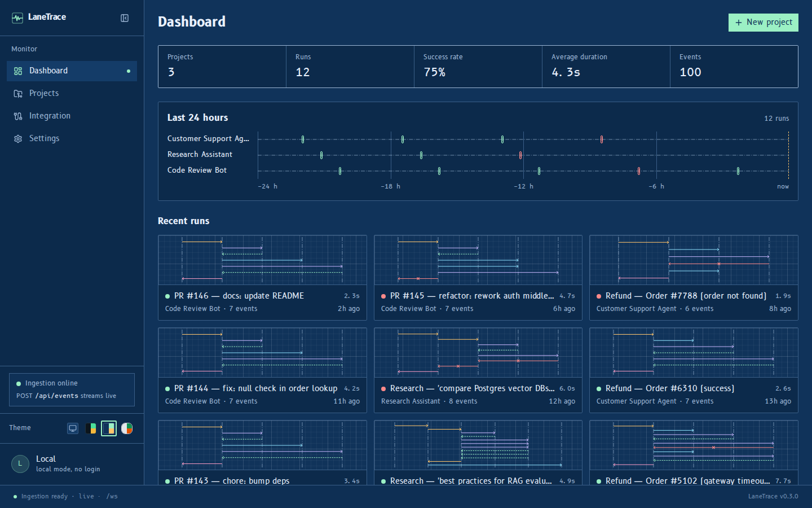Click the 'Research Assistant' timeline row label
812x508 pixels.
(200, 155)
